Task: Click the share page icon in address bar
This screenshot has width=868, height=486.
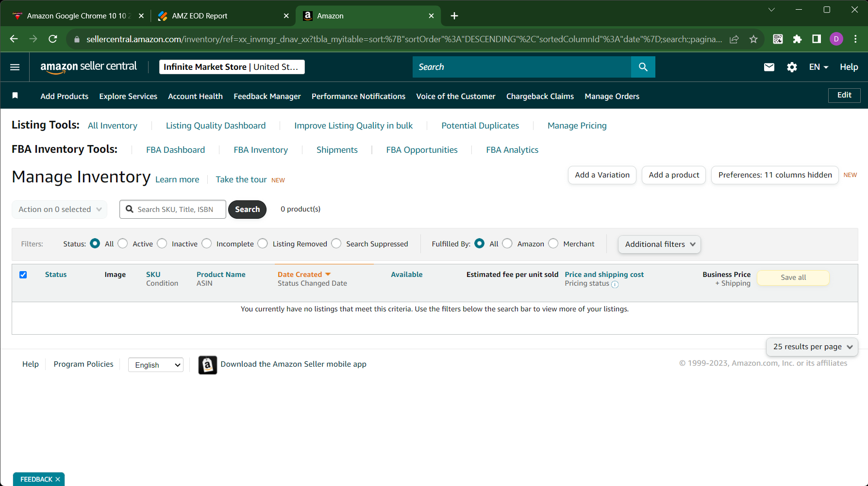Action: click(734, 39)
